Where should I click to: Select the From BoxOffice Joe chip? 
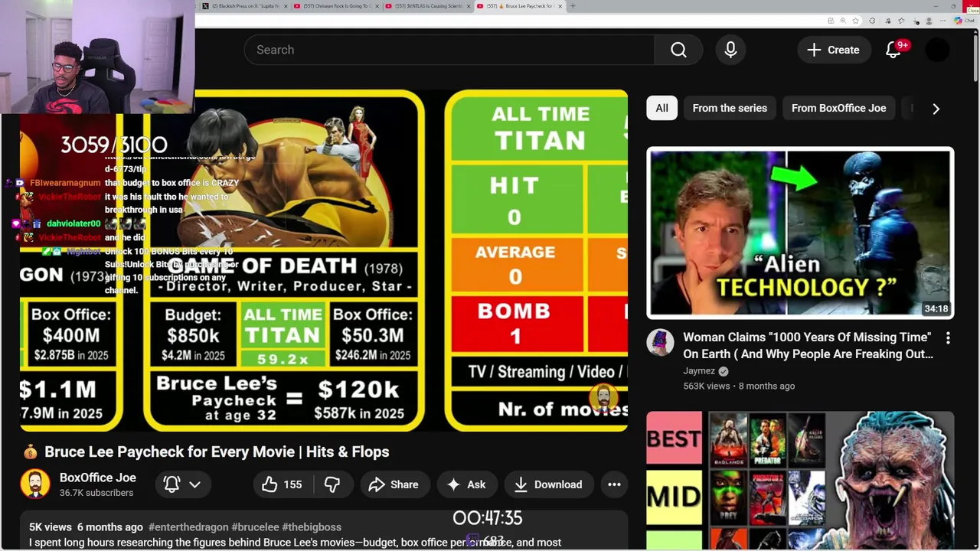coord(838,108)
